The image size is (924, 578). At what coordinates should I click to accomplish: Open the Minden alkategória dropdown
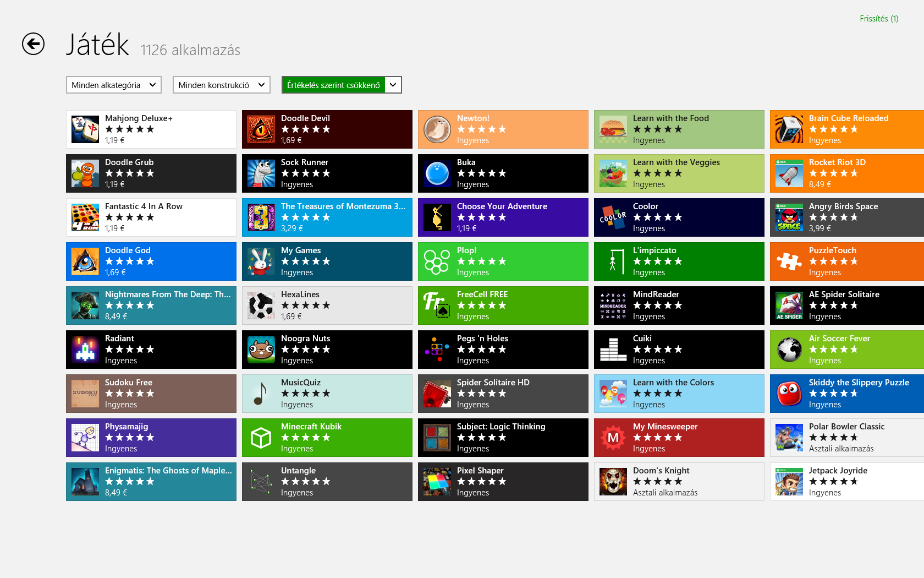click(114, 85)
